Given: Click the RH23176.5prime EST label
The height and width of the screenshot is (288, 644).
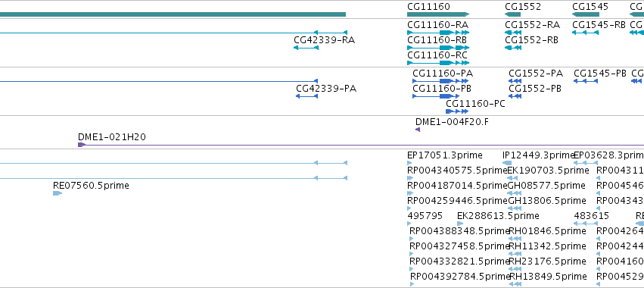Looking at the screenshot, I should [x=547, y=261].
